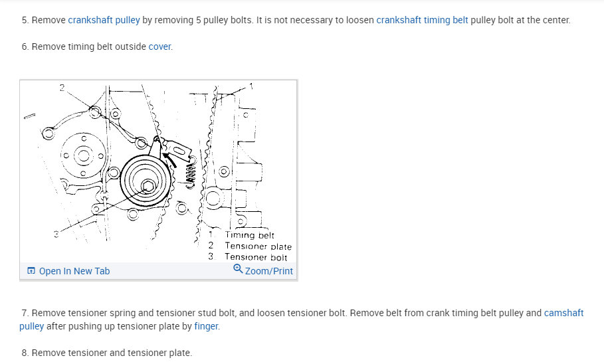Click the 'Tensioner plate' legend label in diagram

258,246
